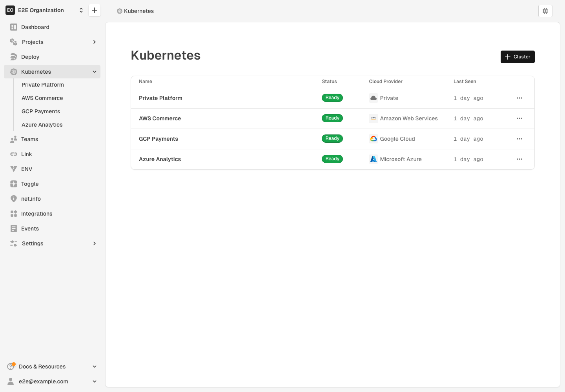
Task: Open GCP Payments cluster row name
Action: 159,139
